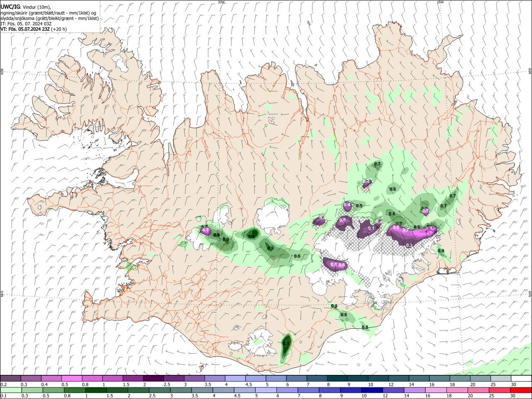Click the bright red swatch after 30
The height and width of the screenshot is (399, 532).
(x=520, y=390)
